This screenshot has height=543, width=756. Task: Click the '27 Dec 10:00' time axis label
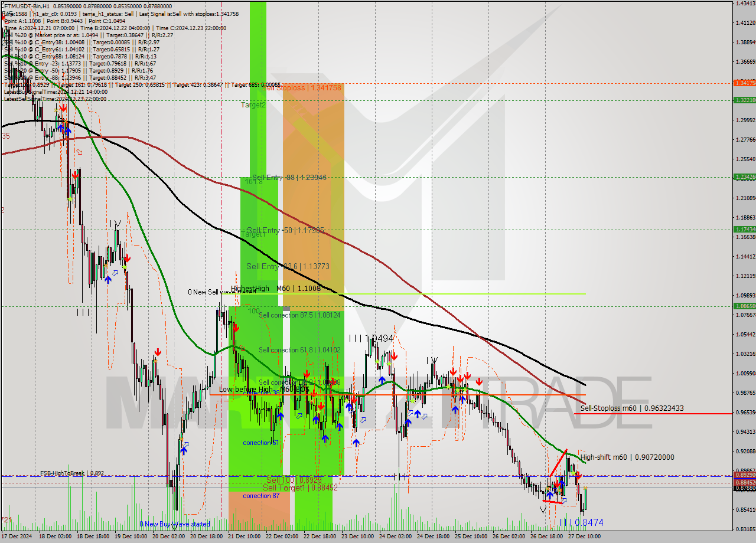[584, 537]
